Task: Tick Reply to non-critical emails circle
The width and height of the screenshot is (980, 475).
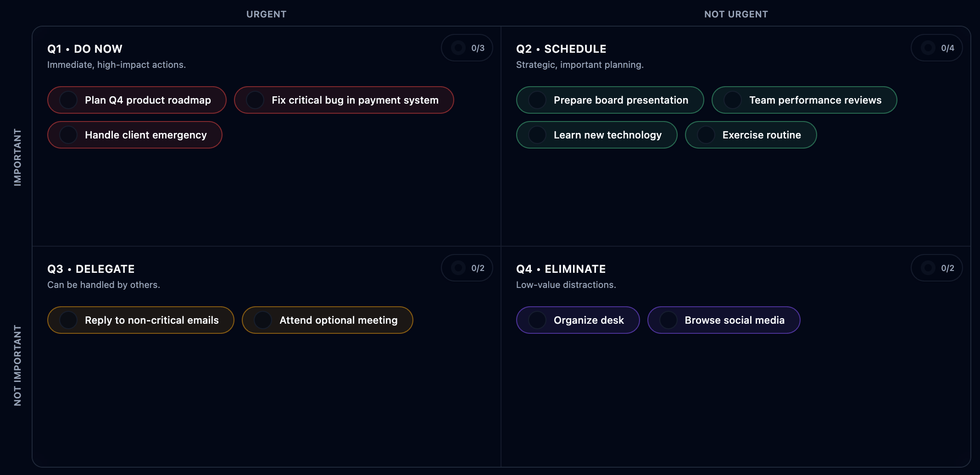Action: click(68, 320)
